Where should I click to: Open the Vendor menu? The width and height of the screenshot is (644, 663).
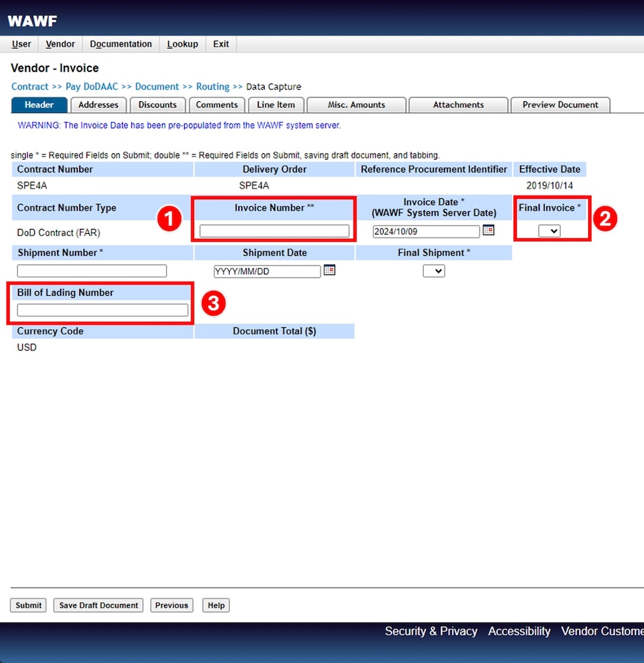click(x=60, y=44)
